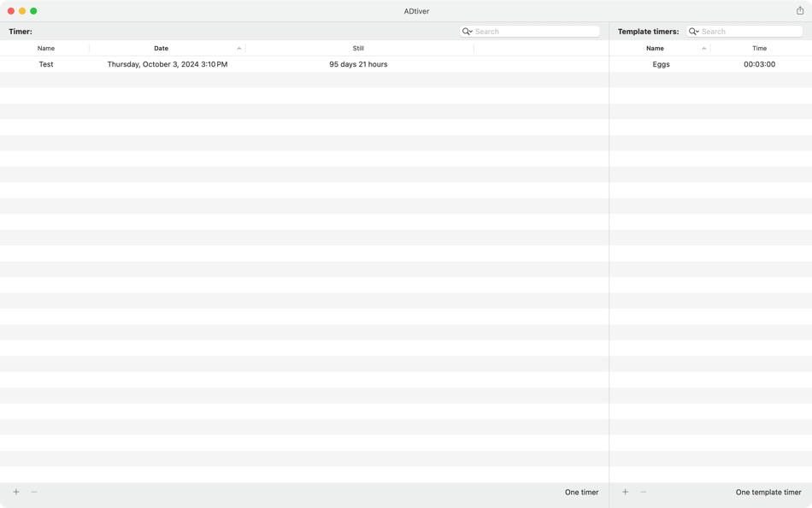The width and height of the screenshot is (812, 508).
Task: Click the sort chevron on the Date column
Action: [x=238, y=48]
